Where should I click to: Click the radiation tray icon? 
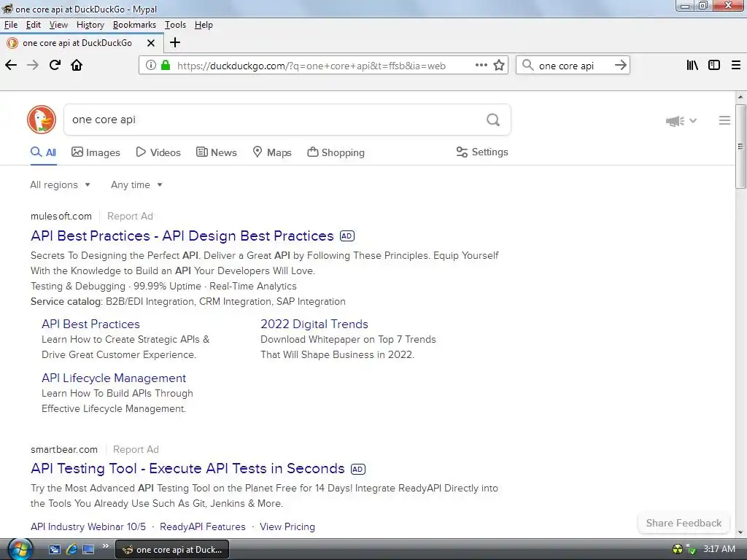(677, 549)
